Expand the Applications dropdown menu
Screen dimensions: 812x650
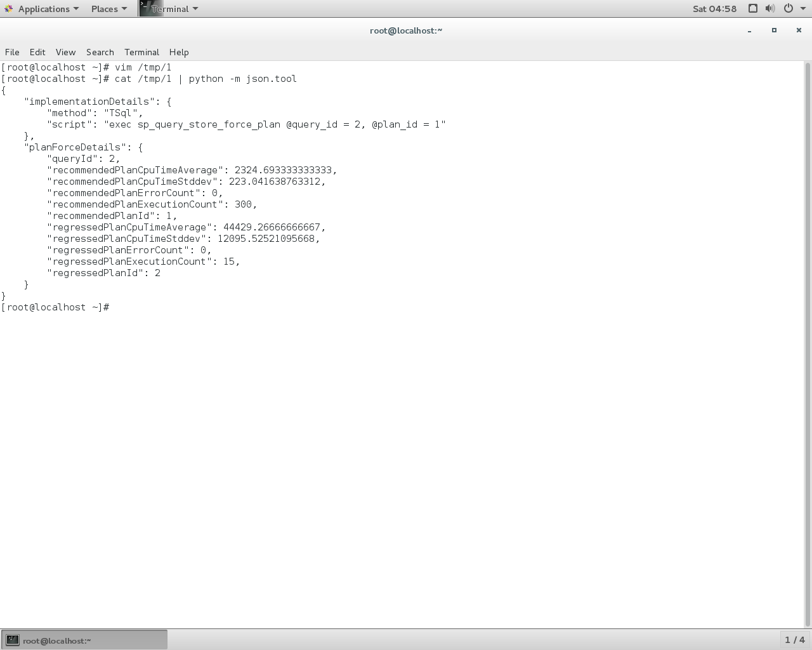click(43, 9)
